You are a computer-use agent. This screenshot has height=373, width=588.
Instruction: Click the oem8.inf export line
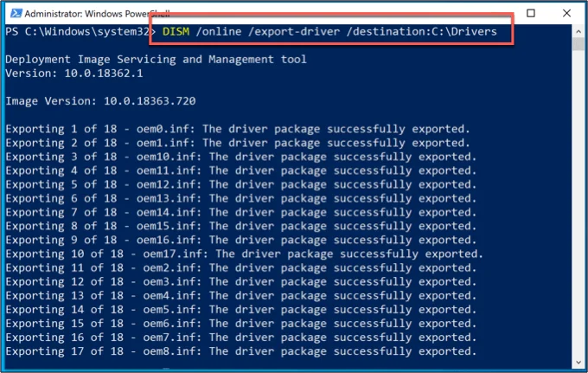[x=240, y=350]
